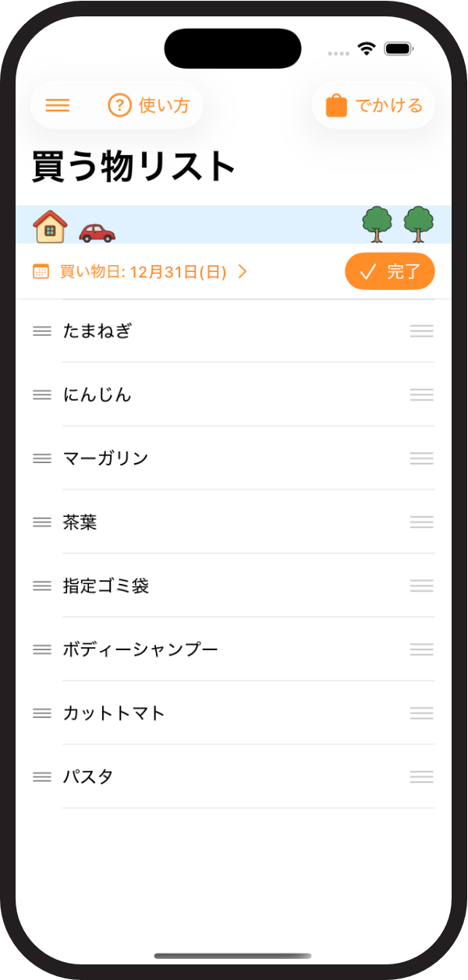The height and width of the screenshot is (980, 468).
Task: Tap the question mark 使い方 help icon
Action: pos(119,105)
